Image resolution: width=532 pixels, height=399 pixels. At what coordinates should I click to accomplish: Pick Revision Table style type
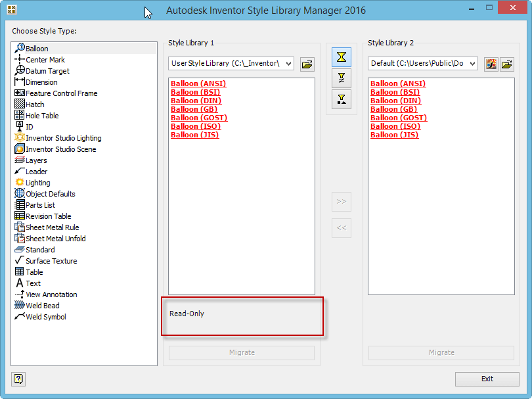point(43,217)
